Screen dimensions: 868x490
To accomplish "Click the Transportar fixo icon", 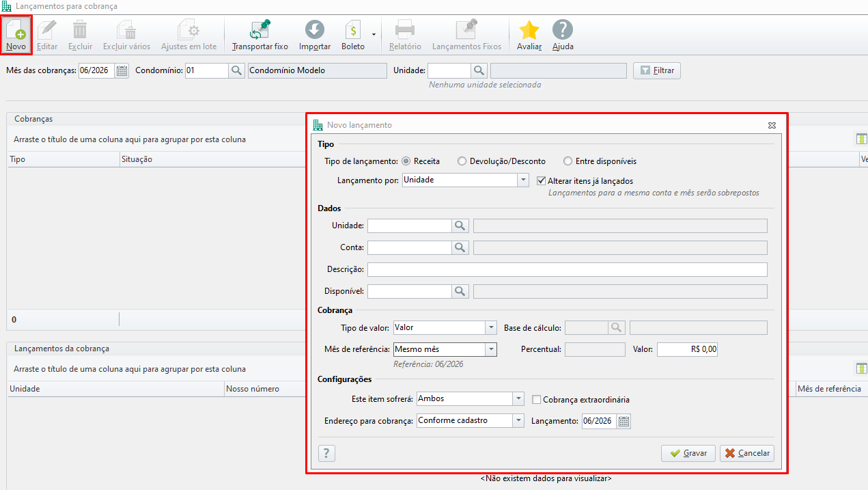I will [x=260, y=34].
